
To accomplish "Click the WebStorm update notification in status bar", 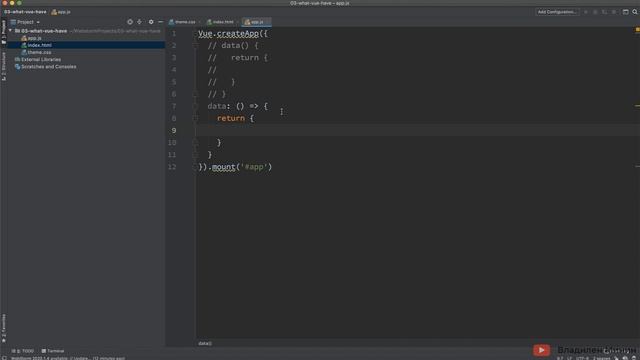I will [67, 358].
